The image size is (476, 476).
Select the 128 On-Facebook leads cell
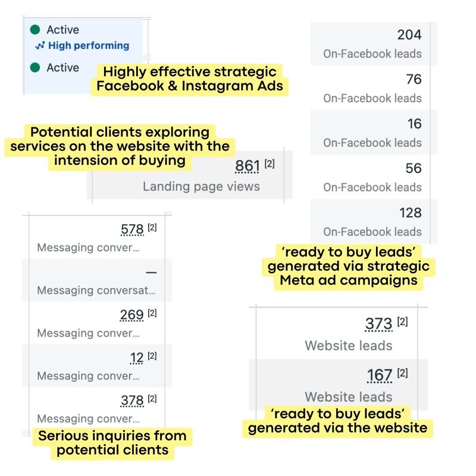point(374,221)
